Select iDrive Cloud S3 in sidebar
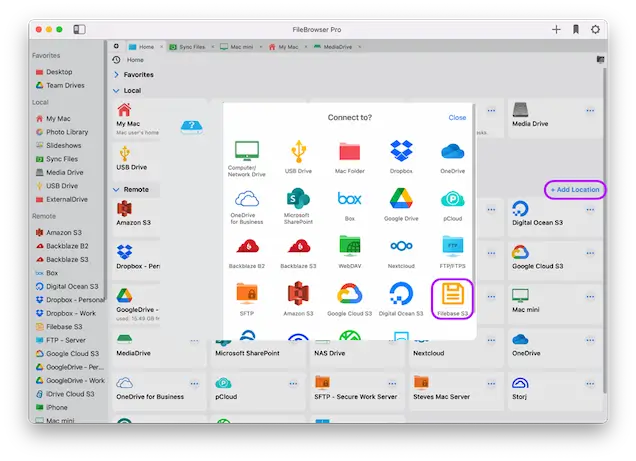 pyautogui.click(x=70, y=394)
